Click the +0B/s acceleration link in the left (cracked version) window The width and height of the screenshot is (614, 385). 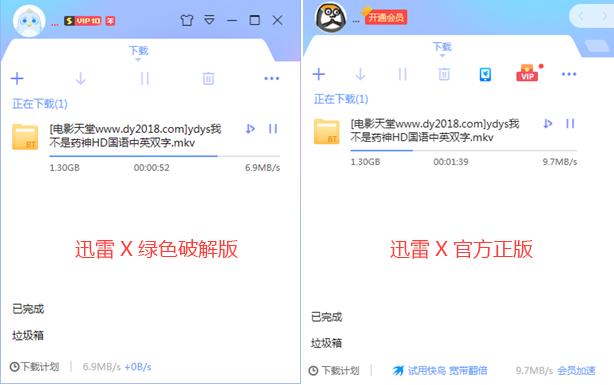(x=138, y=367)
